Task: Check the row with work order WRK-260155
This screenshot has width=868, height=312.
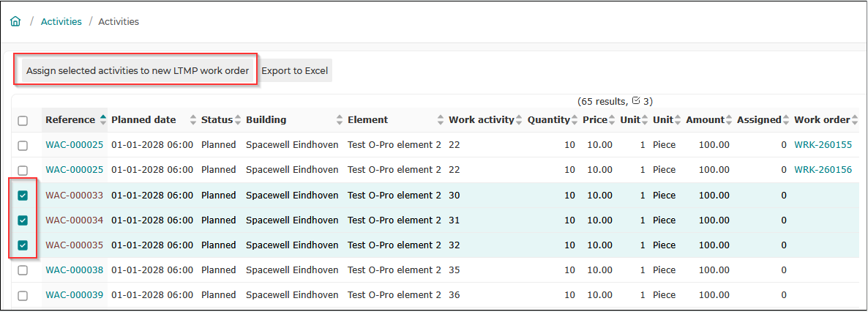Action: point(23,145)
